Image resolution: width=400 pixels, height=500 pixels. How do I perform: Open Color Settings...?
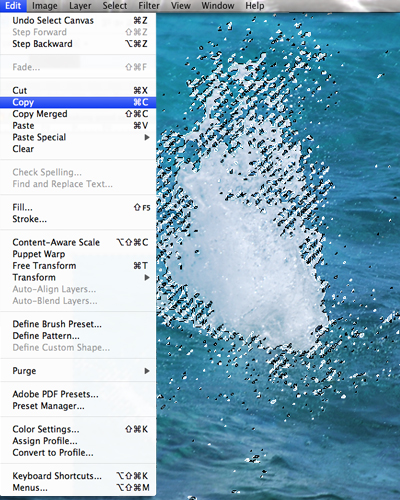78,429
